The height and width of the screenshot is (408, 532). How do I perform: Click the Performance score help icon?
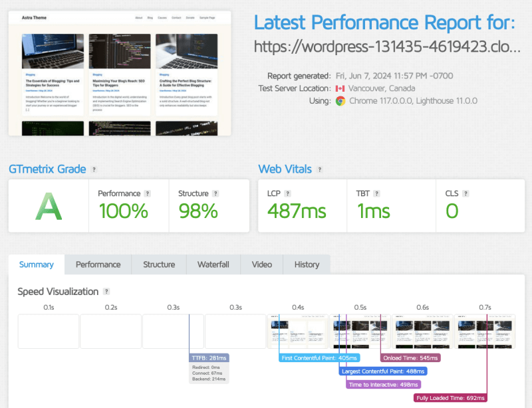tap(147, 193)
